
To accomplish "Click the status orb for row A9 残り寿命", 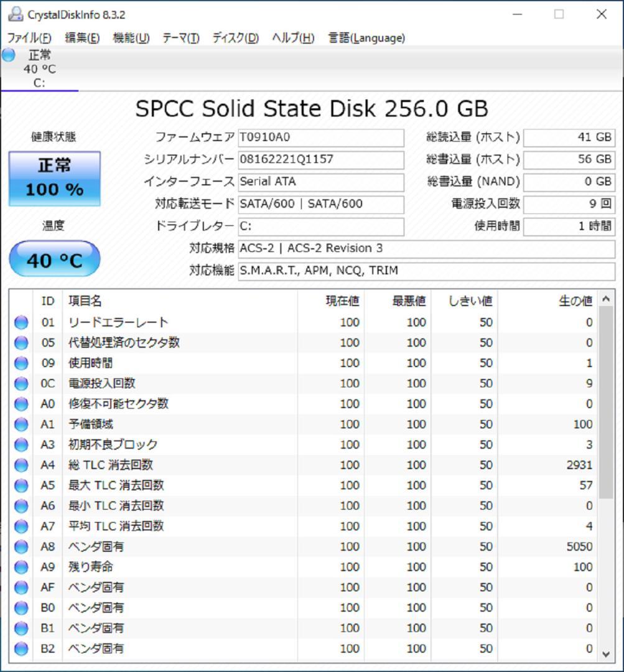I will click(21, 567).
